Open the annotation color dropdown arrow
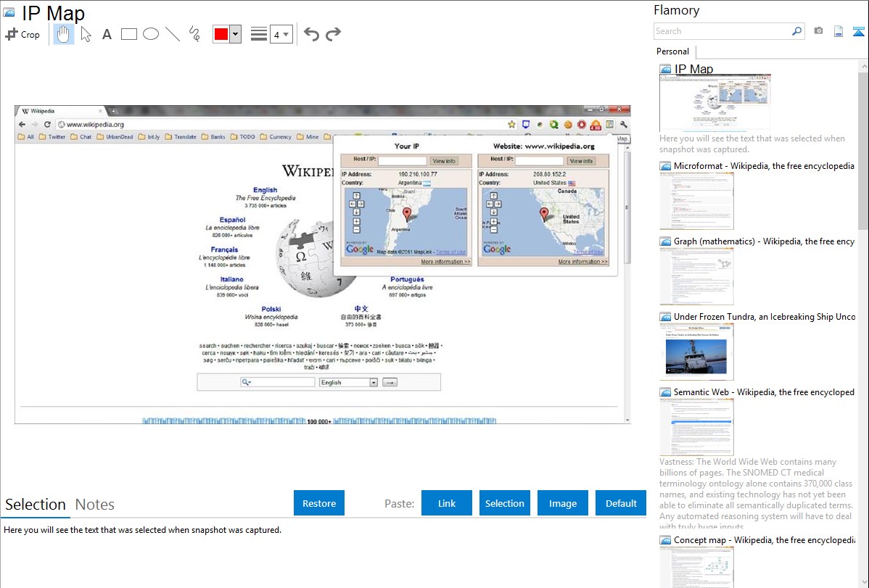The height and width of the screenshot is (588, 869). pyautogui.click(x=236, y=34)
